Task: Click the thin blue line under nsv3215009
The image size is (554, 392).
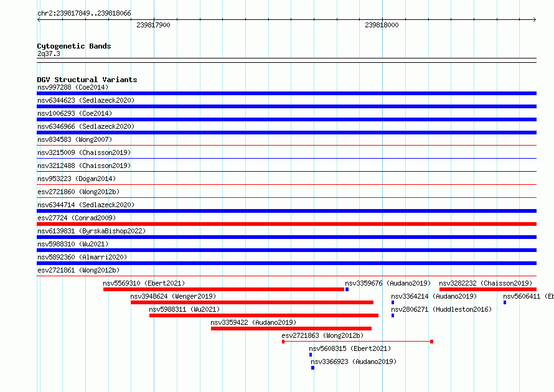Action: point(286,158)
